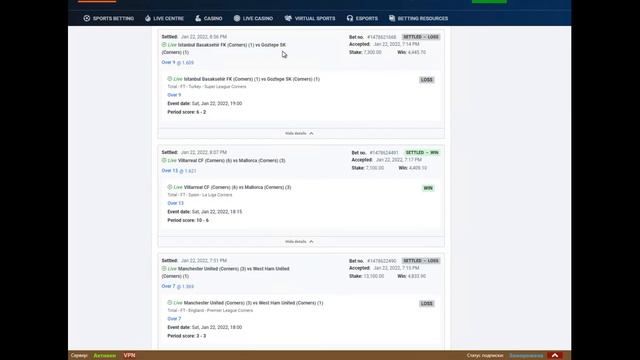Open the Live Centre menu

pyautogui.click(x=164, y=18)
